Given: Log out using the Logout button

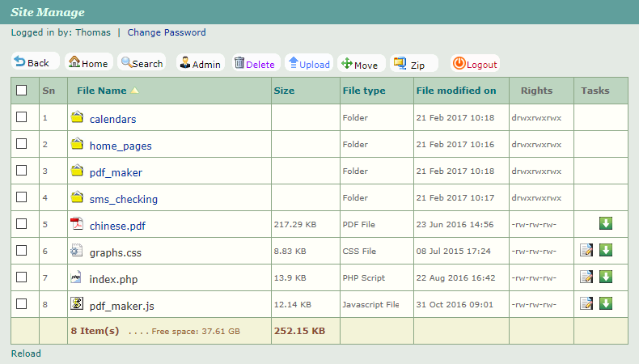Looking at the screenshot, I should (475, 64).
